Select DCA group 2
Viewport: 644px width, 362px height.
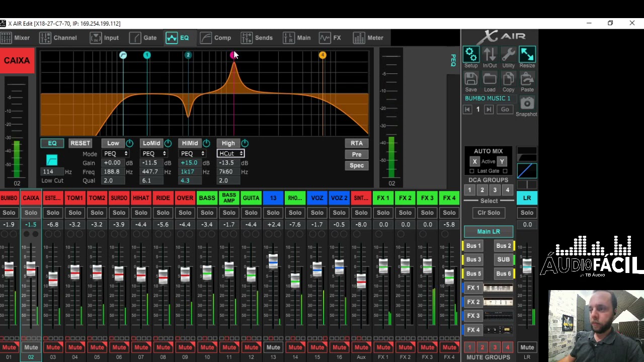point(482,190)
